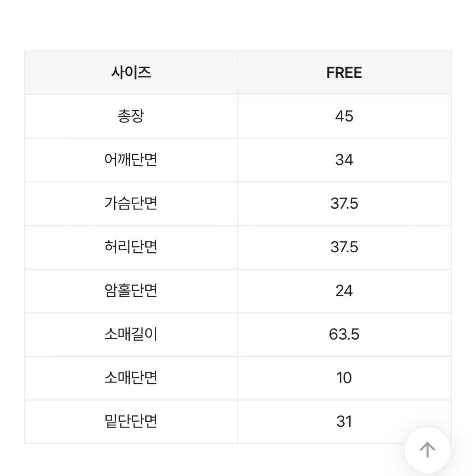The height and width of the screenshot is (476, 476).
Task: Tap the blank area above the size table
Action: [x=238, y=25]
